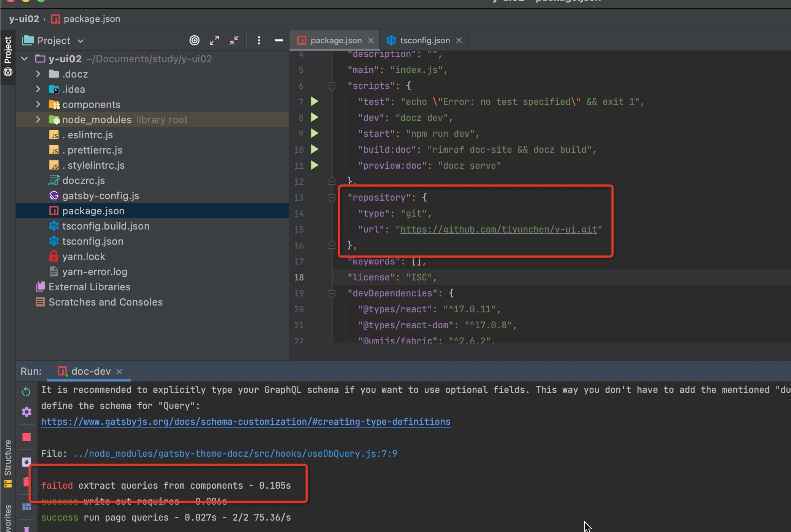Click line number 10 in gutter
791x532 pixels.
tap(299, 150)
